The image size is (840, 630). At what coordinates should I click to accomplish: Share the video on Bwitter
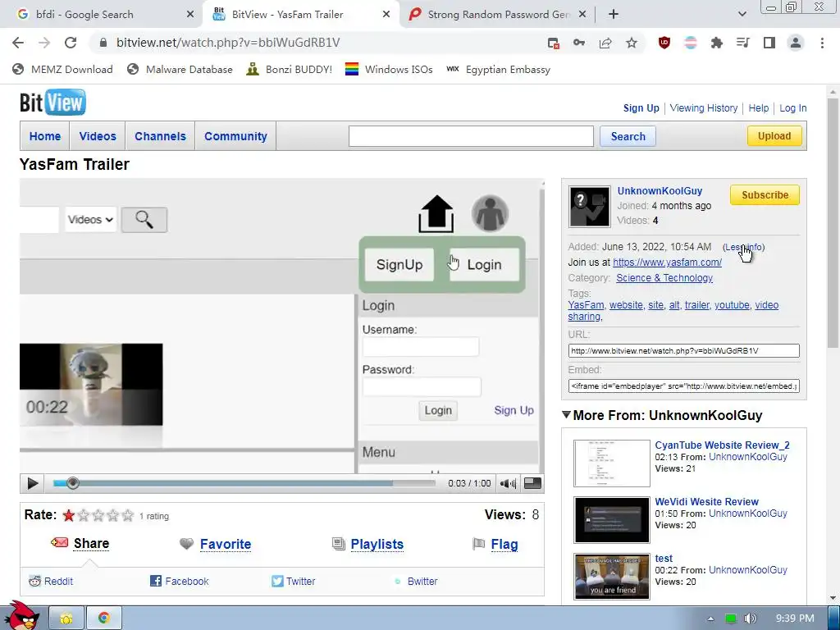coord(416,582)
